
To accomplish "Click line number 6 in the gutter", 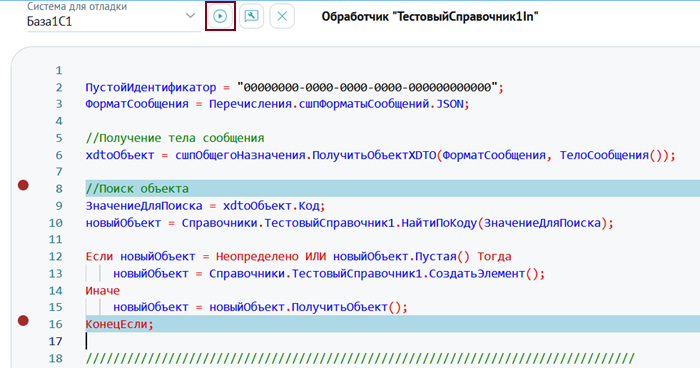I will click(x=59, y=155).
